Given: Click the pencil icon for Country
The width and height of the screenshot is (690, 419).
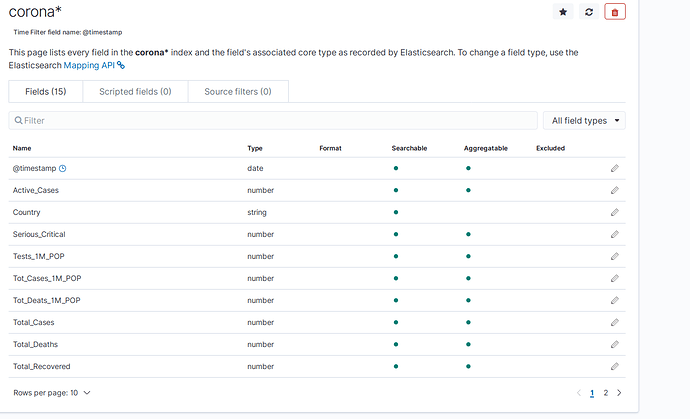Looking at the screenshot, I should tap(615, 213).
